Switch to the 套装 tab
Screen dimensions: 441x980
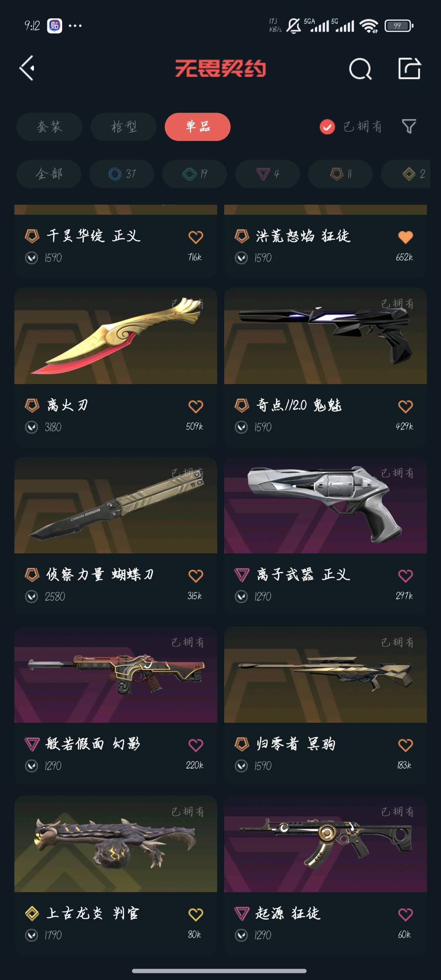point(49,127)
